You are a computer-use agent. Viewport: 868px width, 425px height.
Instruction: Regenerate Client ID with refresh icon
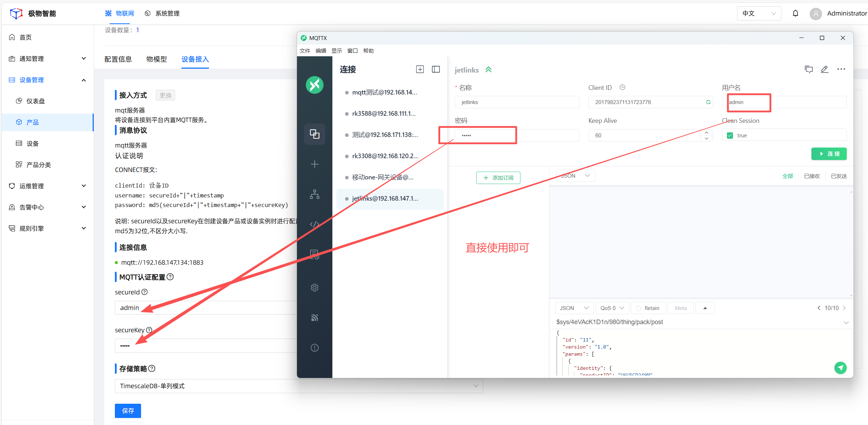tap(708, 102)
